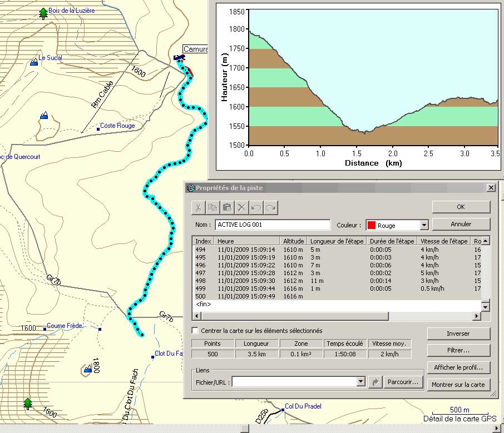Image resolution: width=504 pixels, height=433 pixels.
Task: Click the 3.5 km Longueur value
Action: click(256, 354)
